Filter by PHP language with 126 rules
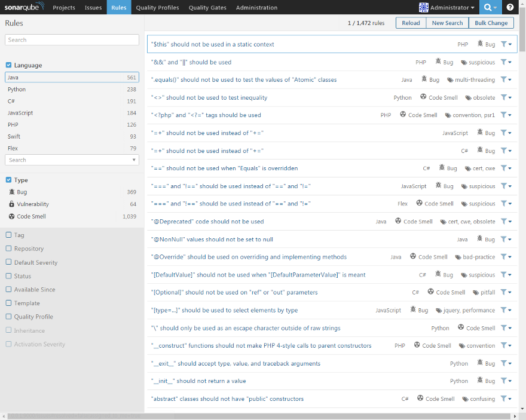The width and height of the screenshot is (526, 420). click(72, 125)
